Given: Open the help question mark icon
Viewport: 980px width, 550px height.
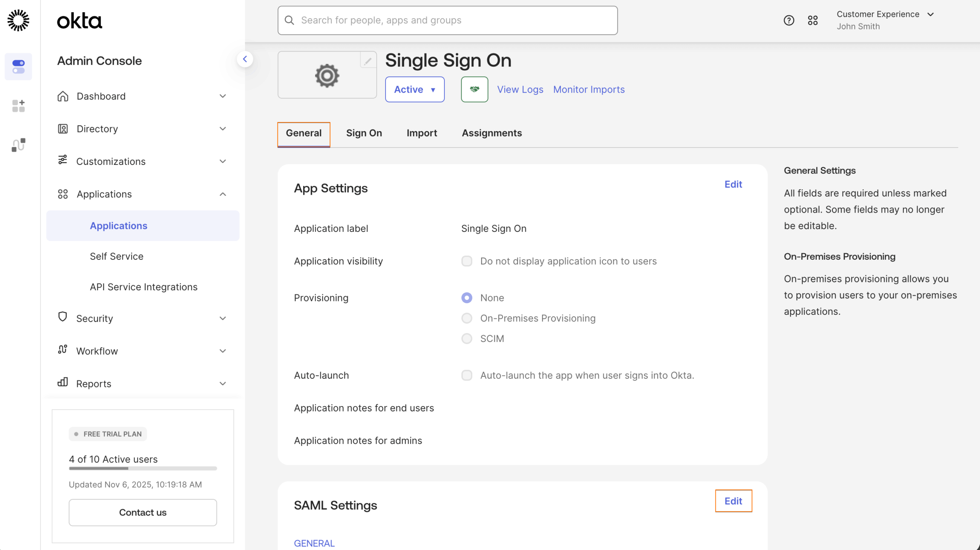Looking at the screenshot, I should click(x=789, y=20).
